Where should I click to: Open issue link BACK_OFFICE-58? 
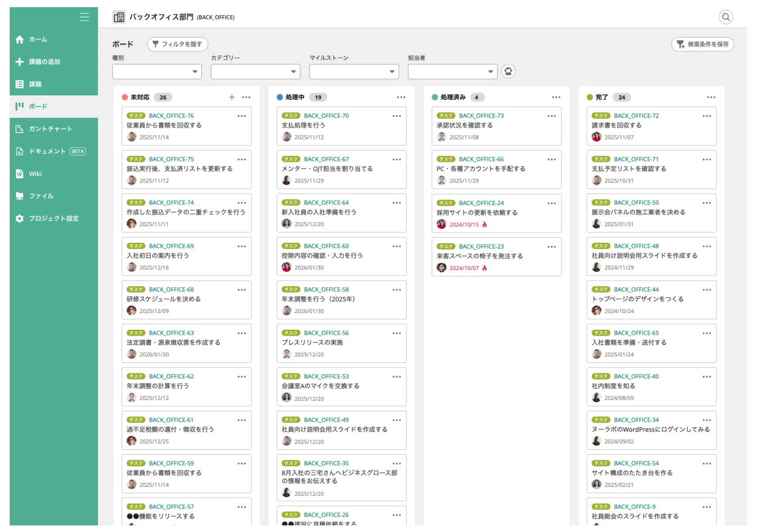click(326, 289)
